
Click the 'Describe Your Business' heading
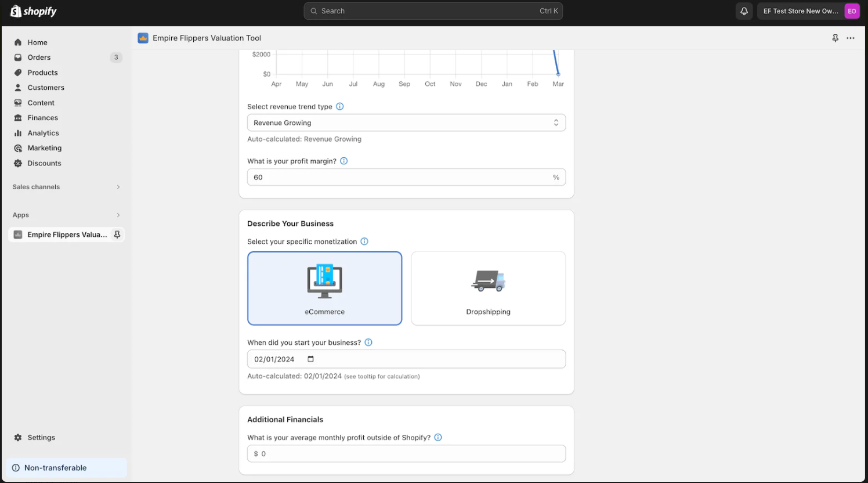290,224
